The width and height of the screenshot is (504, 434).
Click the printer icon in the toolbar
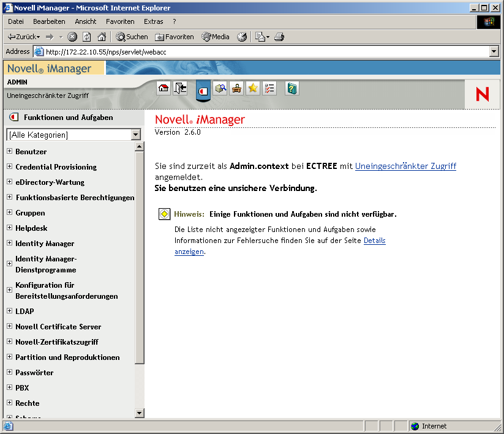[279, 36]
